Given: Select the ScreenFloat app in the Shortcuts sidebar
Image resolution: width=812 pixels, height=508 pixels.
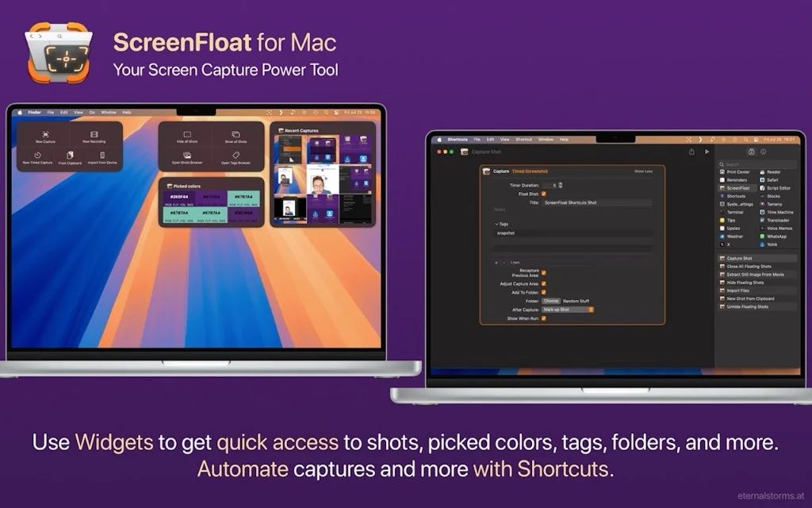Looking at the screenshot, I should pyautogui.click(x=738, y=188).
